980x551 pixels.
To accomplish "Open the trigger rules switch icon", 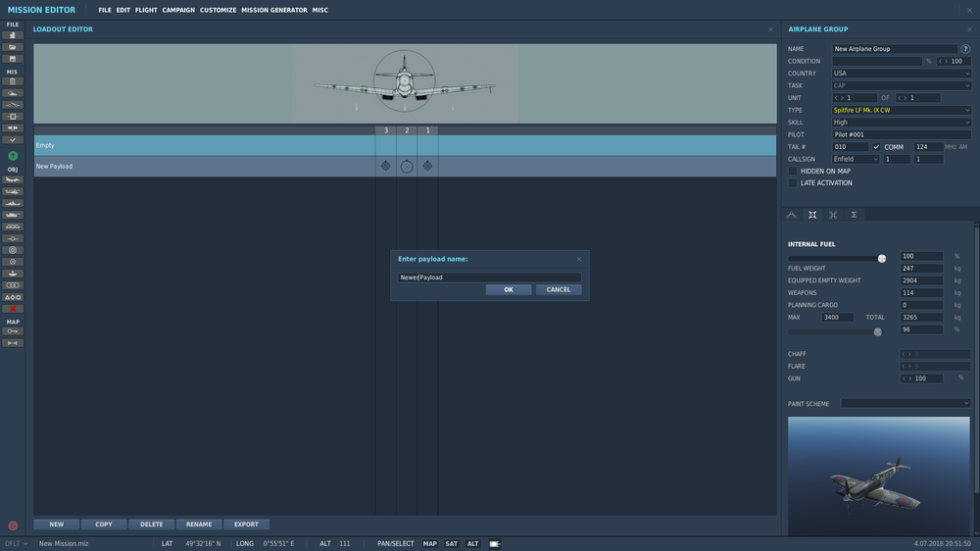I will pos(13,105).
